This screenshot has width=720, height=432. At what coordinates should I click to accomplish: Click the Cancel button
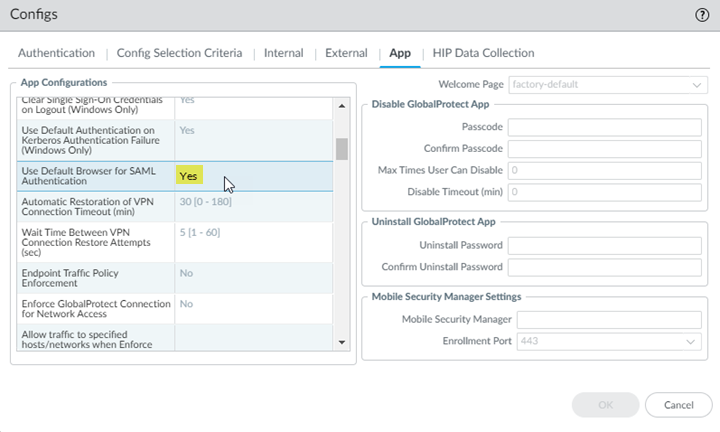678,404
